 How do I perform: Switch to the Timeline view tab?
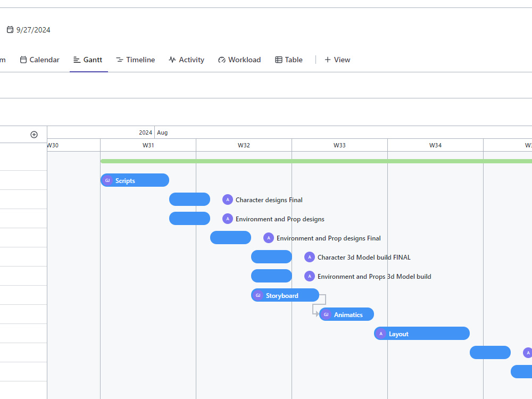click(135, 60)
